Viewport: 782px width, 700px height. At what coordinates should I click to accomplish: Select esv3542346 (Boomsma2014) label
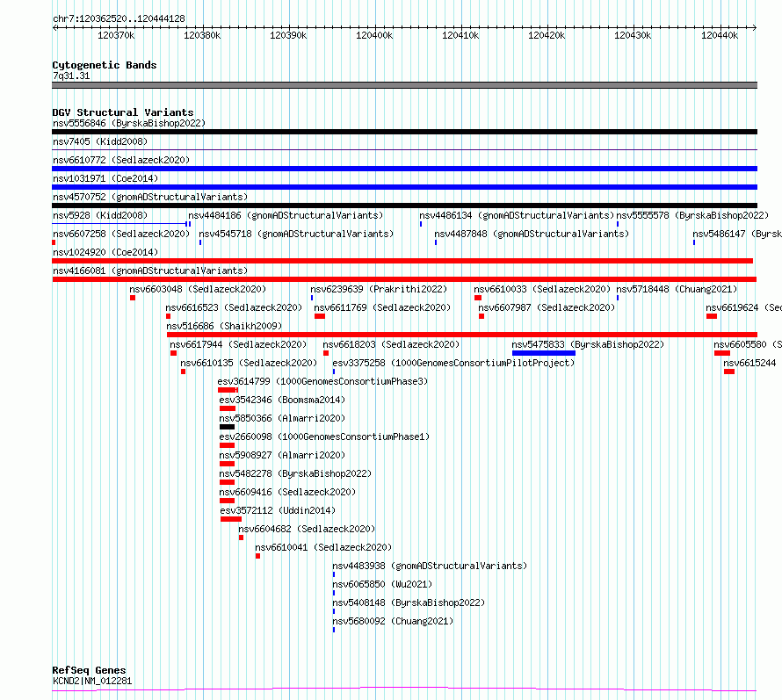click(282, 400)
